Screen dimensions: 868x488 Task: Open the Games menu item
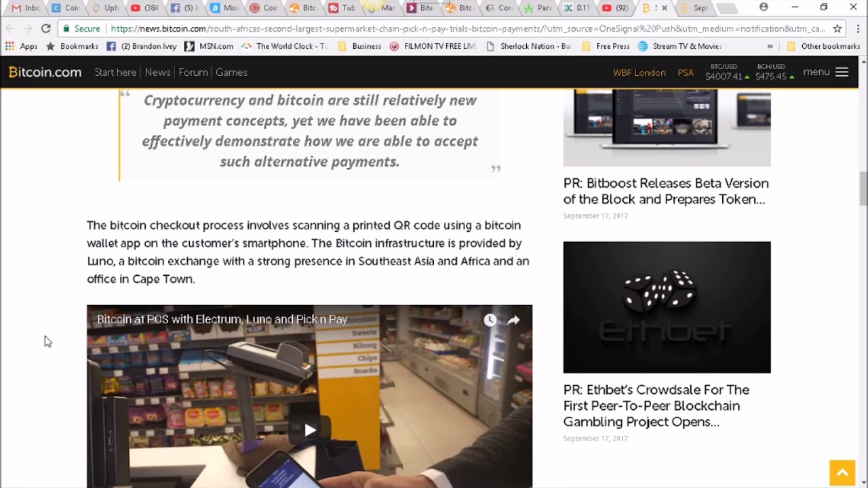click(231, 72)
